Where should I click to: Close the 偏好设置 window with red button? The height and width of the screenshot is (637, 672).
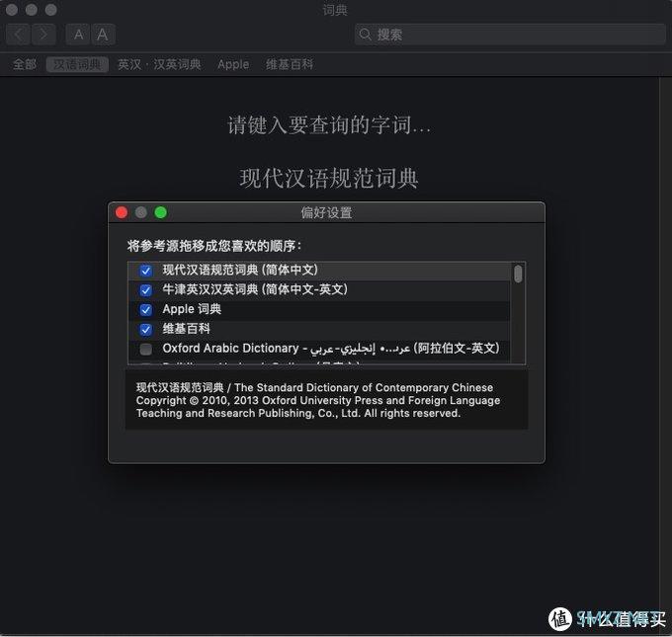(122, 212)
